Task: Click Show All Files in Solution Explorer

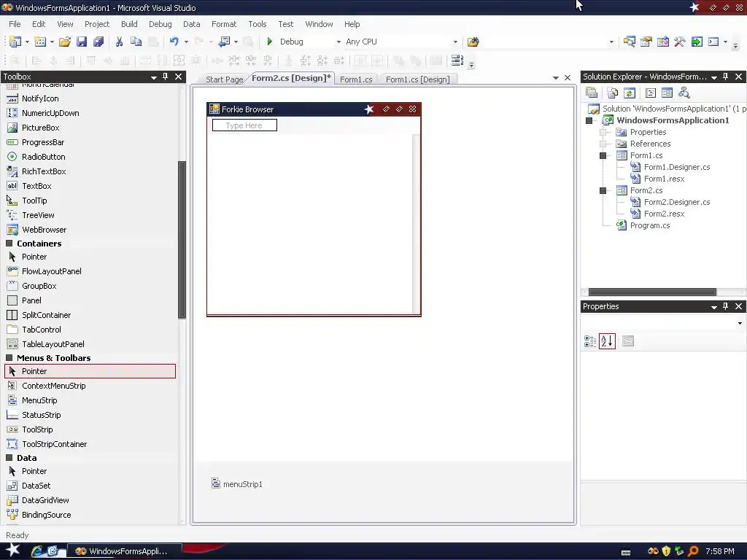Action: coord(612,93)
